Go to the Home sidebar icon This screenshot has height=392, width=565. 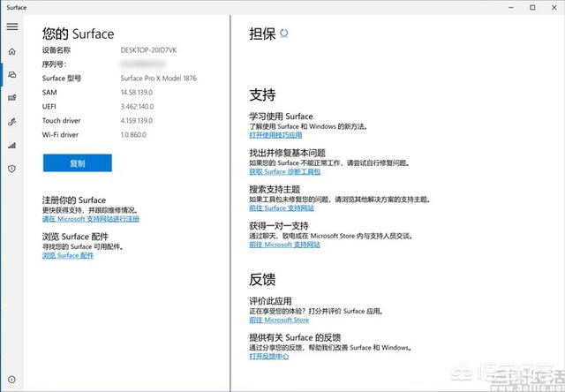click(x=12, y=51)
